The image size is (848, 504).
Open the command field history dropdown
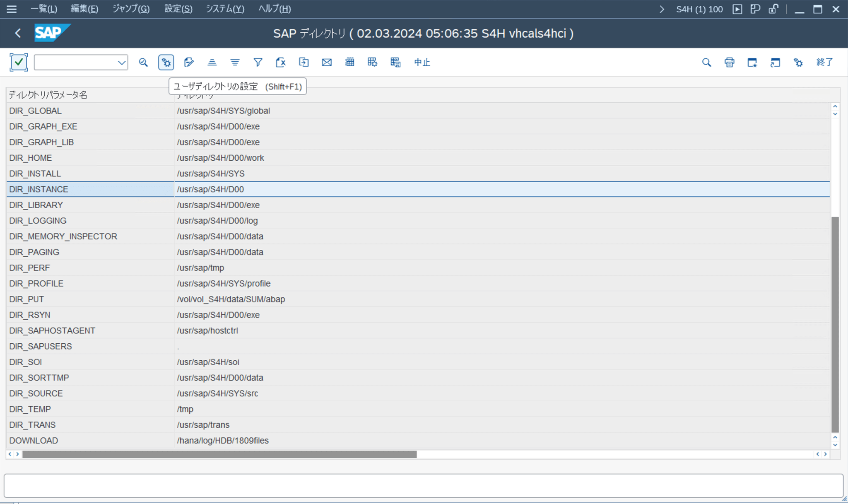point(121,62)
